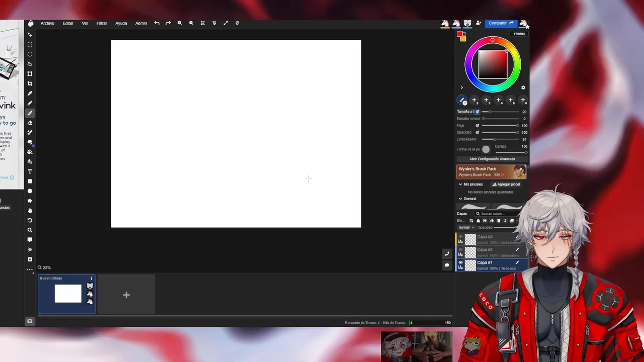Select the rectangular selection tool

(x=30, y=44)
